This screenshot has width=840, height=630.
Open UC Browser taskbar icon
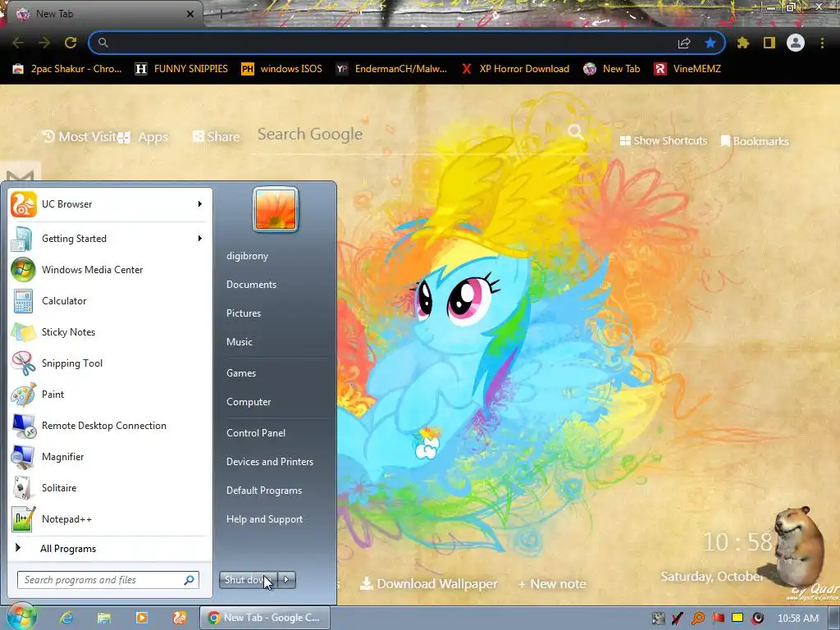(x=180, y=618)
